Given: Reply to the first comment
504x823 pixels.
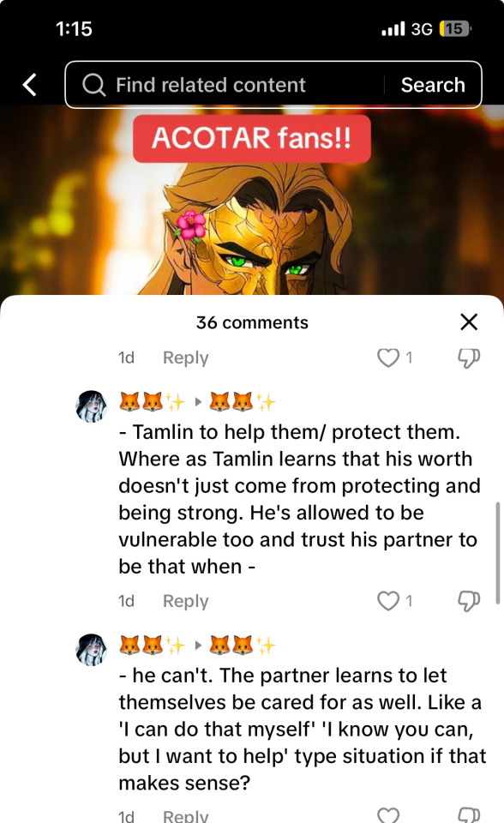Looking at the screenshot, I should 185,358.
